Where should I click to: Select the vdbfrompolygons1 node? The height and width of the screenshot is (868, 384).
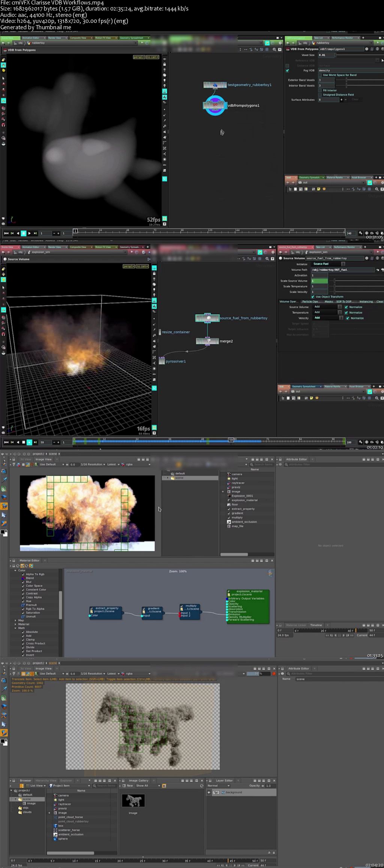(215, 105)
